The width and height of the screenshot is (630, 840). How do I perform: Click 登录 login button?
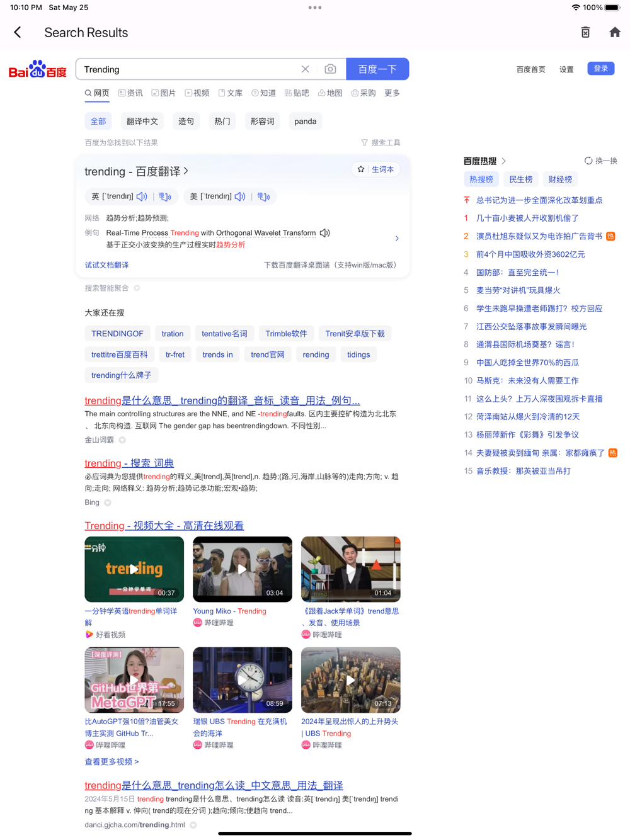click(601, 69)
